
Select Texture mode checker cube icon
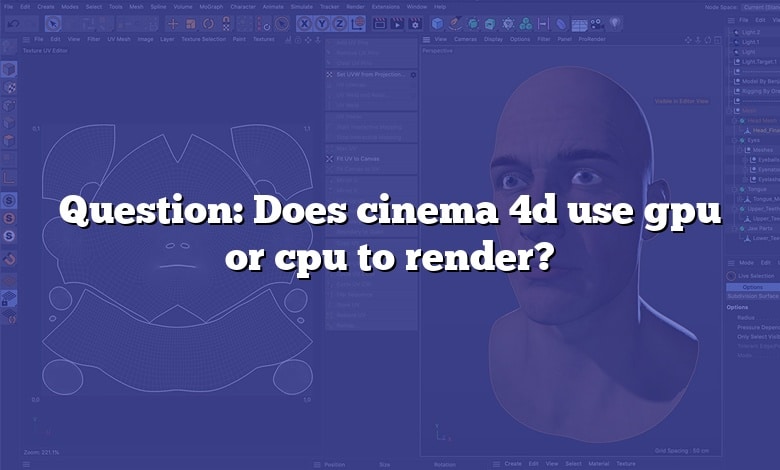click(9, 88)
